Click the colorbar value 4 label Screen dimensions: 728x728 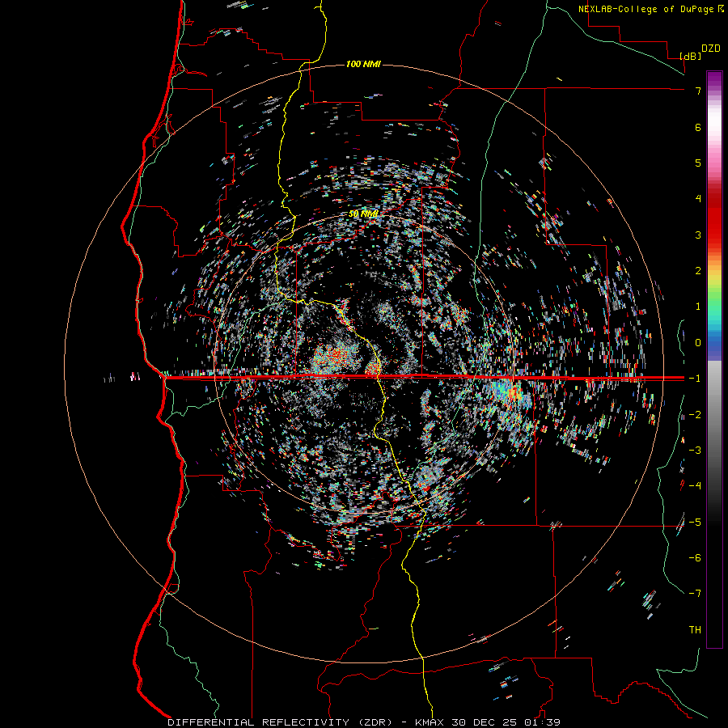(698, 199)
